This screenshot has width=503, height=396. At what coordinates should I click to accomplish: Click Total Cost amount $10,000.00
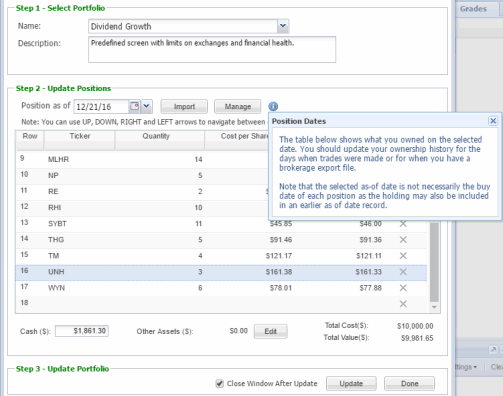pos(415,326)
